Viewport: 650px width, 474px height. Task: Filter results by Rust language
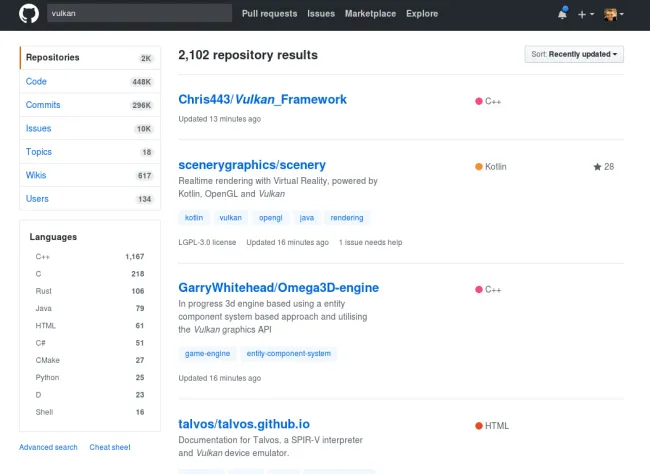[90, 291]
